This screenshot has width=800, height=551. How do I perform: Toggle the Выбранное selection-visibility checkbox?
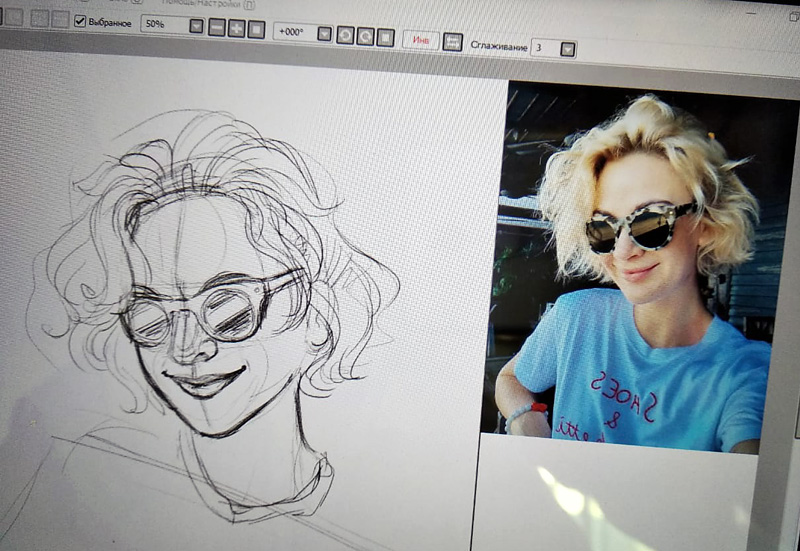[x=80, y=21]
